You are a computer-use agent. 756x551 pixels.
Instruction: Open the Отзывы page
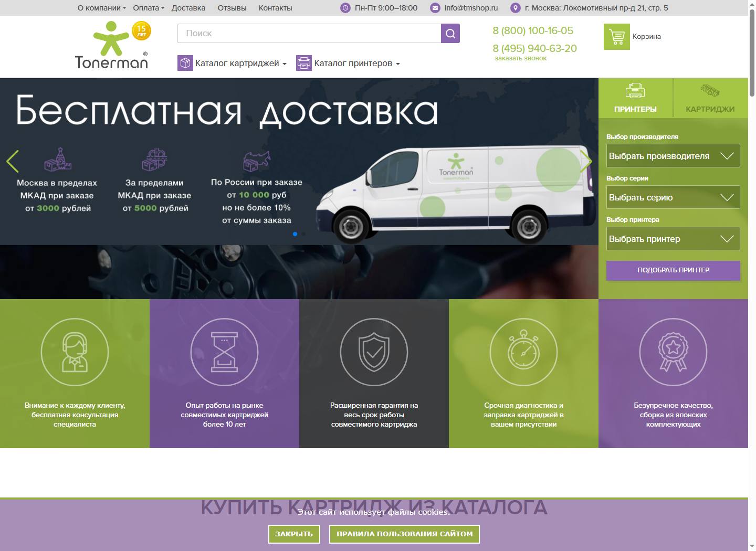[x=232, y=8]
